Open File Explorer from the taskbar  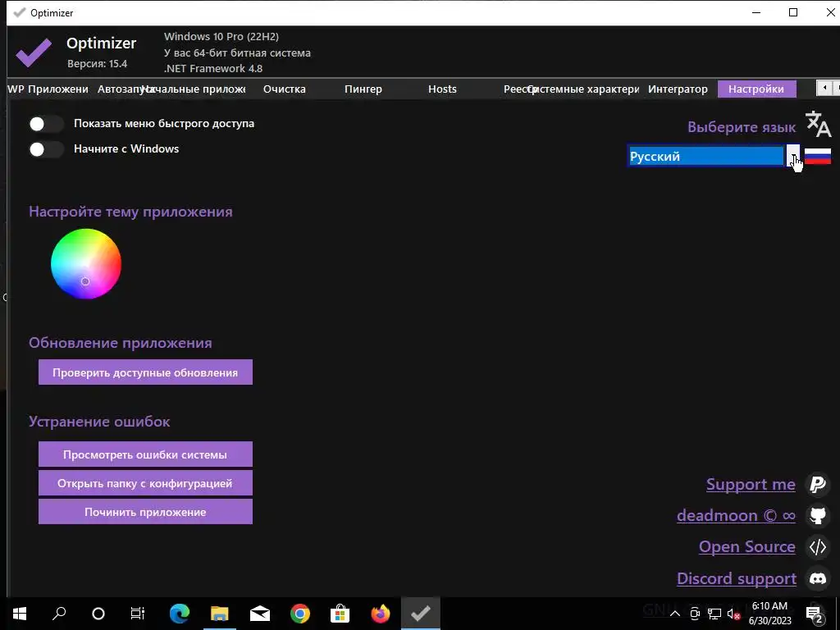point(220,614)
